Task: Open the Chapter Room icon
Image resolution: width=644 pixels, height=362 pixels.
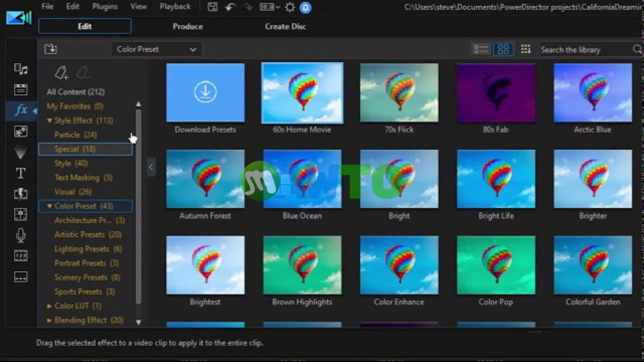Action: click(21, 256)
